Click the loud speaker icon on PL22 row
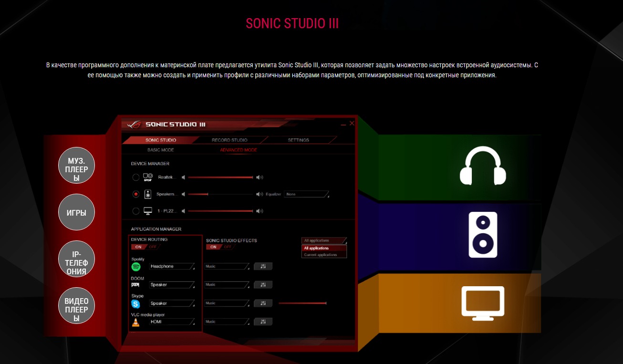Image resolution: width=623 pixels, height=364 pixels. 260,211
